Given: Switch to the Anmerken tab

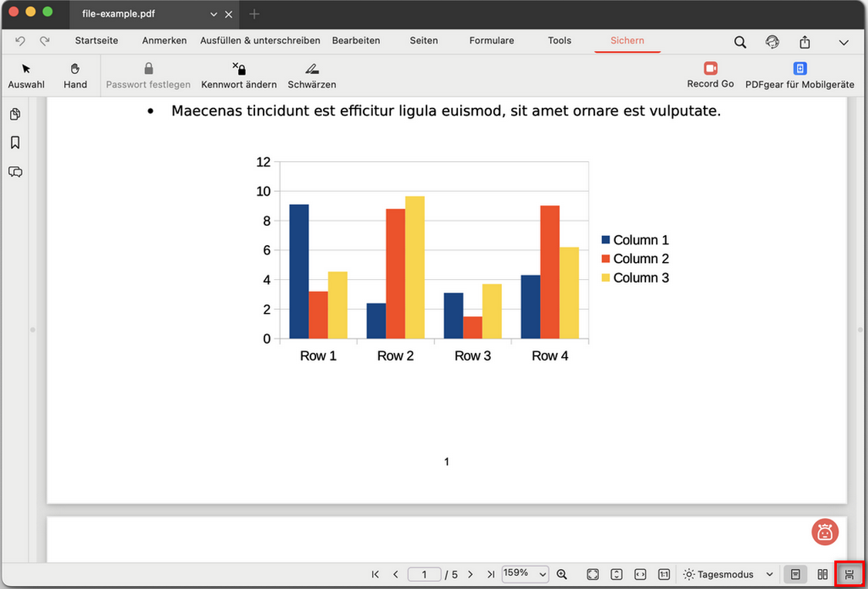Looking at the screenshot, I should point(164,40).
